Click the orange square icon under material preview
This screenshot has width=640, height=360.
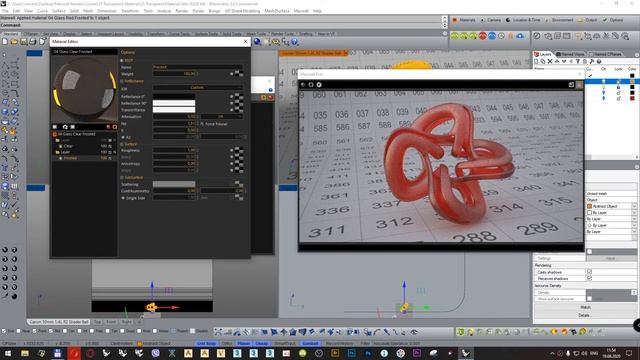(x=115, y=127)
